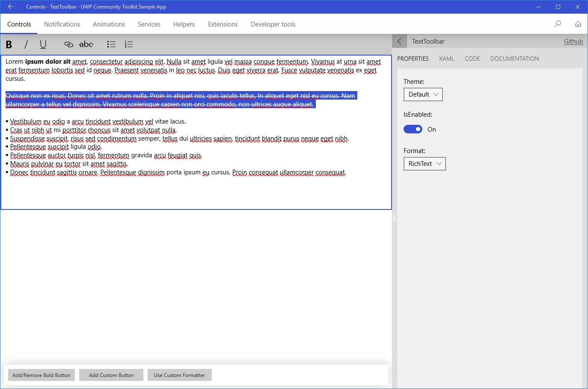
Task: Open the Github link
Action: [573, 41]
